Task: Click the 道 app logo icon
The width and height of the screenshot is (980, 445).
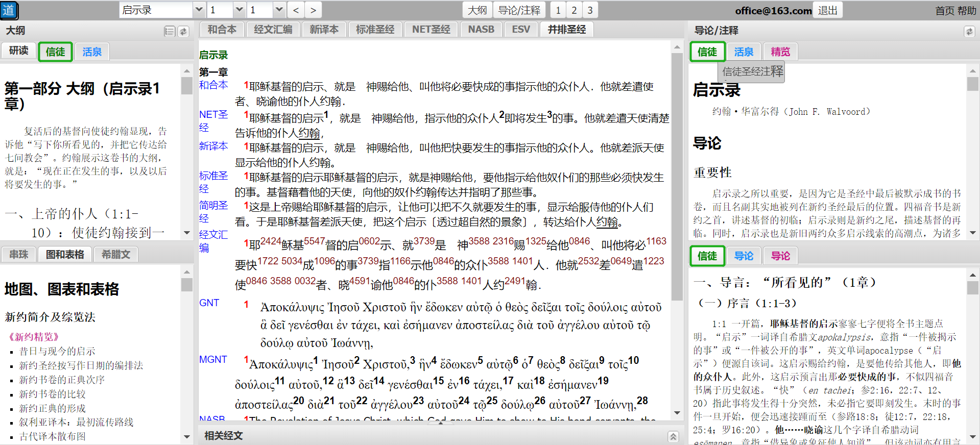Action: pyautogui.click(x=9, y=10)
